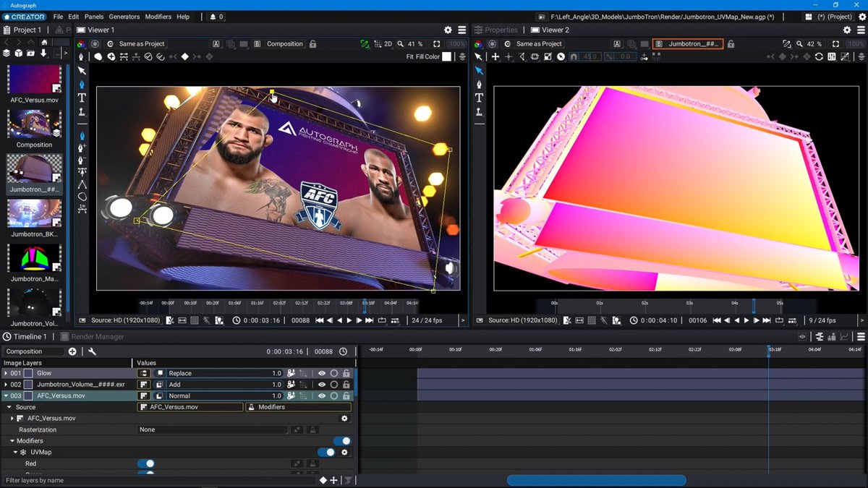Image resolution: width=868 pixels, height=488 pixels.
Task: Select the arrow selection tool in Viewer 1
Action: (x=82, y=71)
